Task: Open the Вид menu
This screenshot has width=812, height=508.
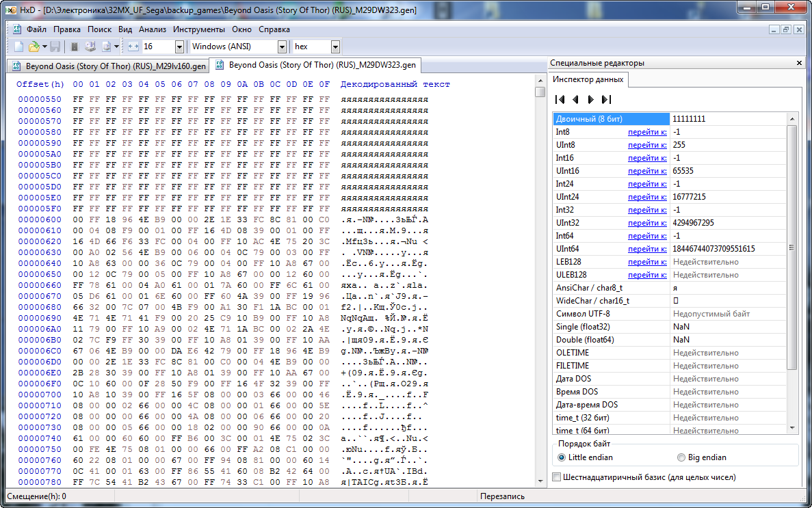Action: (x=125, y=29)
